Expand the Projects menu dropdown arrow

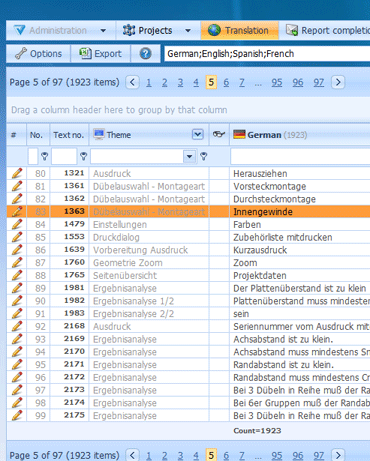(188, 31)
